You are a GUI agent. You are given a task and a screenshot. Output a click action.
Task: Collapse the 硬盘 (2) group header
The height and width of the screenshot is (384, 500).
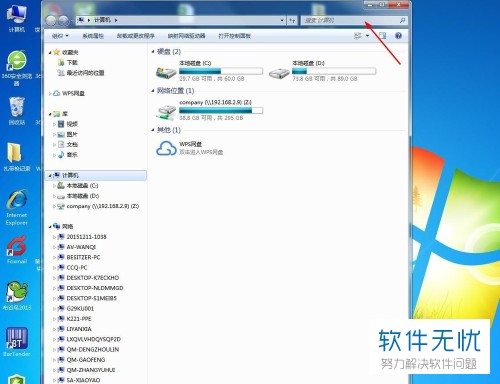[x=153, y=51]
